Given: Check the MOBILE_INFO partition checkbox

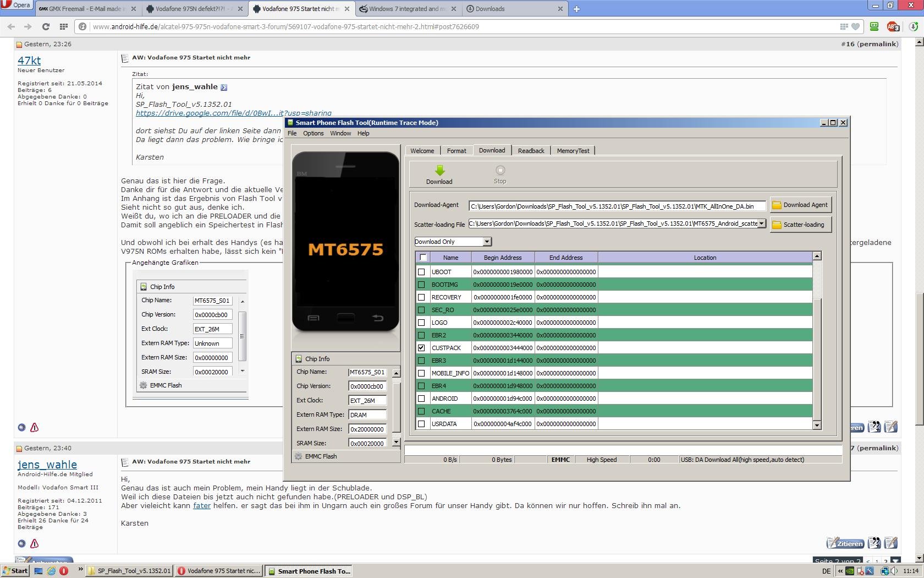Looking at the screenshot, I should point(422,373).
